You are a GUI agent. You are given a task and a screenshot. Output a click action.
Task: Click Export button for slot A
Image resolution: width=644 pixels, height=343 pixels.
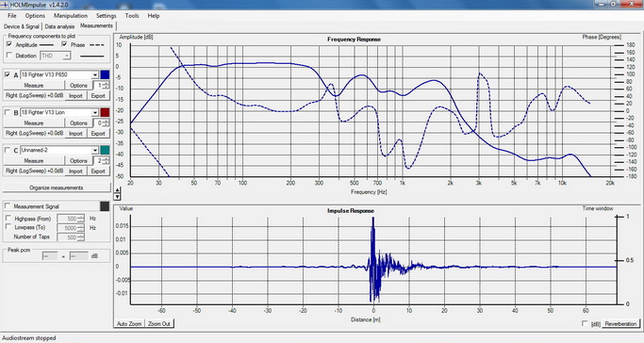click(x=98, y=95)
